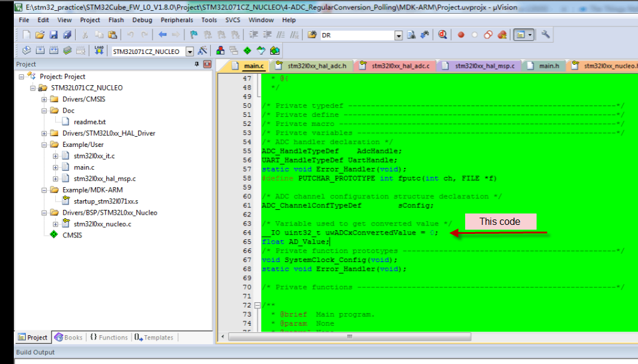638x364 pixels.
Task: Collapse the Example/User folder
Action: click(44, 145)
